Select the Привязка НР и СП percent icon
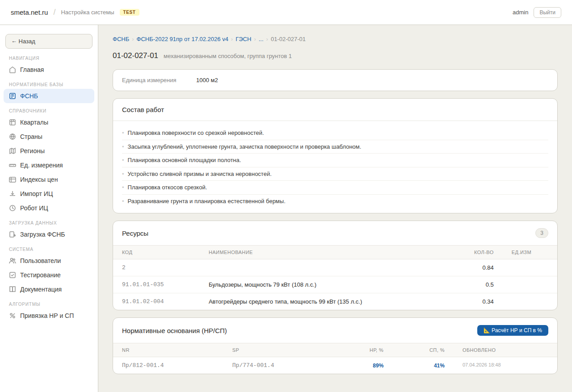Image resolution: width=572 pixels, height=392 pixels. tap(13, 315)
